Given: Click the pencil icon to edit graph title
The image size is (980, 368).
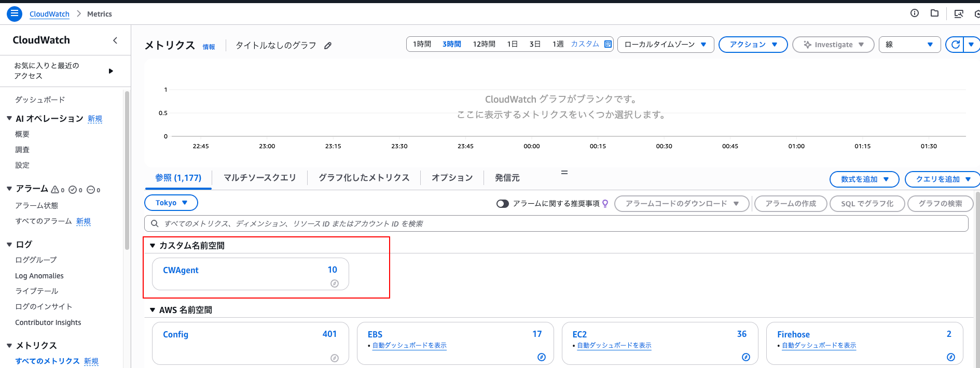Looking at the screenshot, I should point(328,46).
